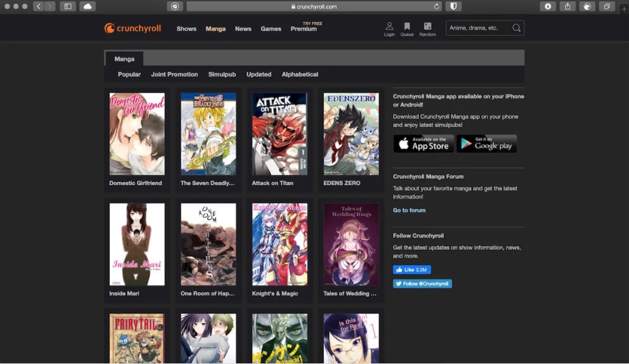Click the Safari share icon
629x364 pixels.
tap(567, 6)
